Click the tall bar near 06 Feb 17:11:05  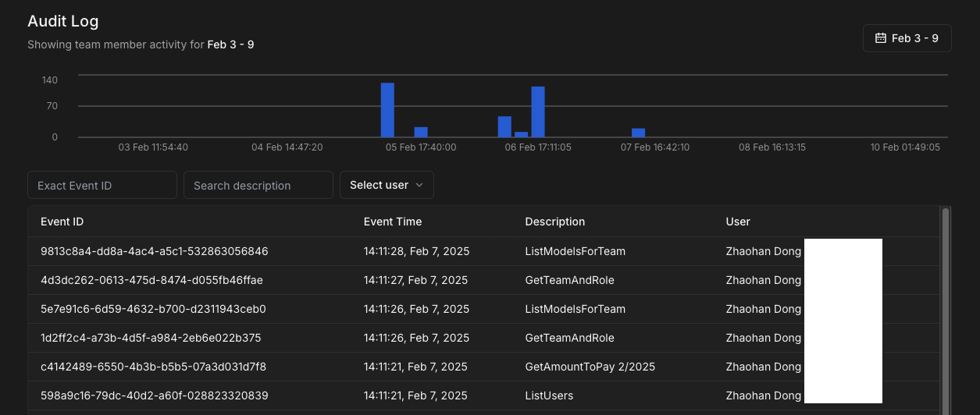click(538, 112)
